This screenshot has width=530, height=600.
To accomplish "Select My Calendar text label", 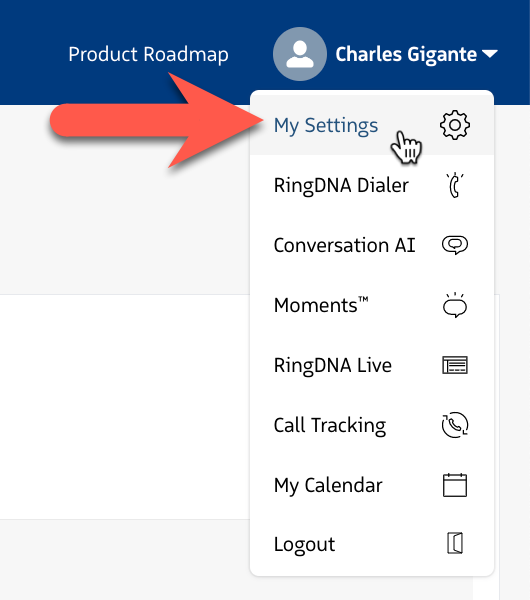I will click(328, 486).
